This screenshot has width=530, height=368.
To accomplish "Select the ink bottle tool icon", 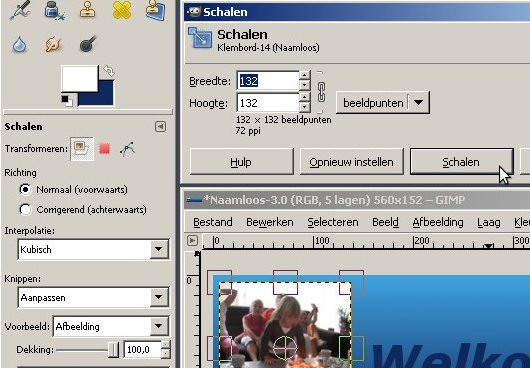I will click(53, 10).
